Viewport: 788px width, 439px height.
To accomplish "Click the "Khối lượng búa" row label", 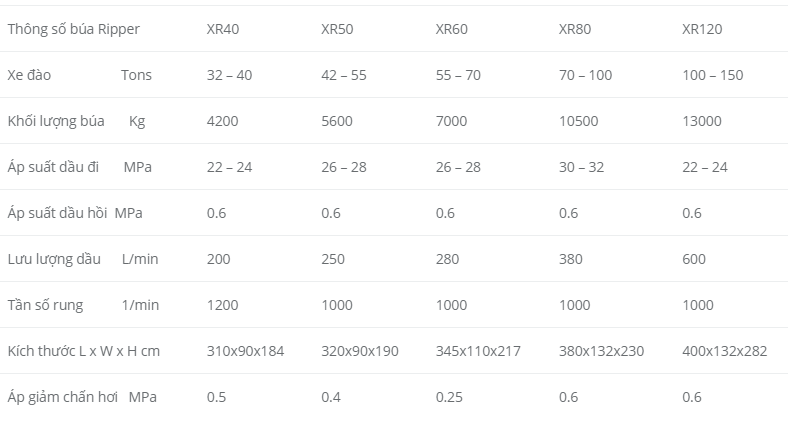I will [56, 121].
